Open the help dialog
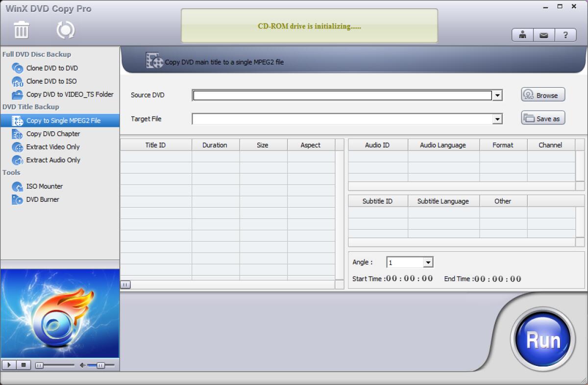The width and height of the screenshot is (588, 385). [566, 35]
